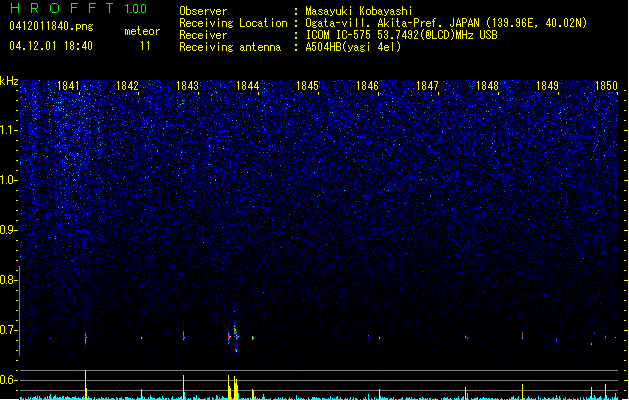Click the 1848 time axis marker

(x=487, y=86)
